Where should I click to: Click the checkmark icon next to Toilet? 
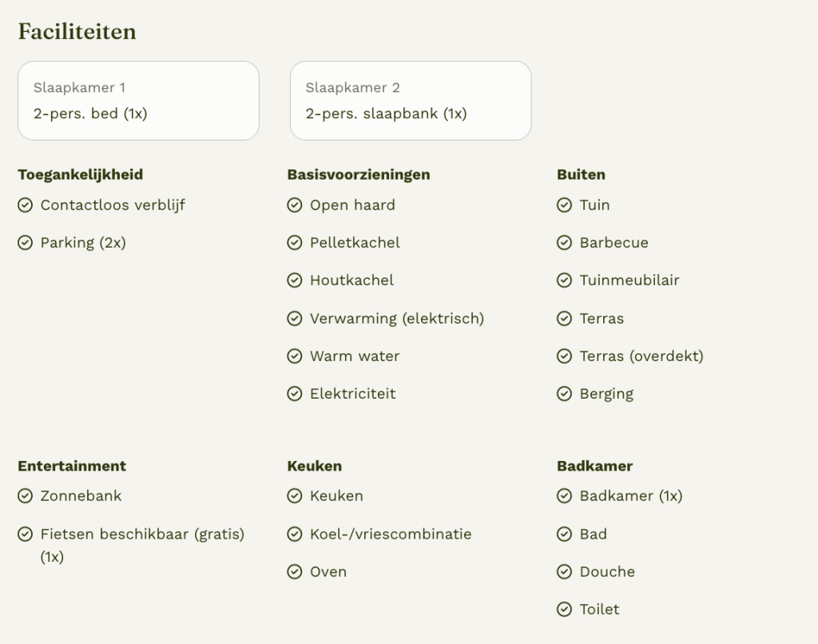click(565, 609)
